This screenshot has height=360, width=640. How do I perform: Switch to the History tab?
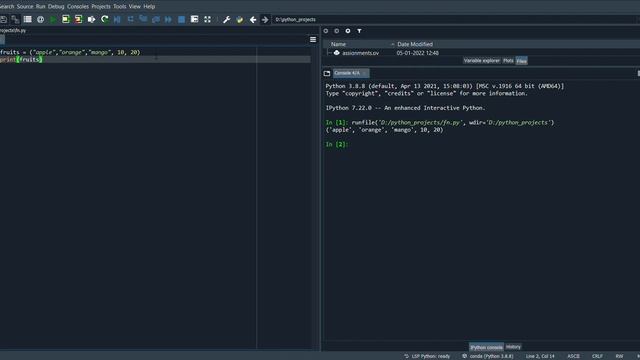(513, 347)
